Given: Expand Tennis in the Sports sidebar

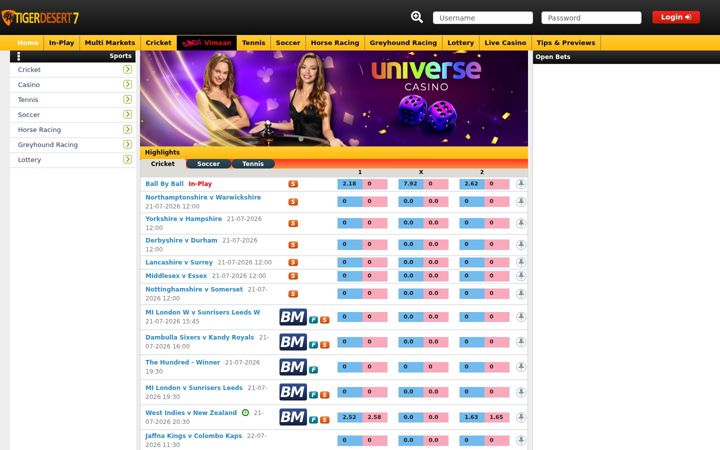Looking at the screenshot, I should click(x=127, y=99).
